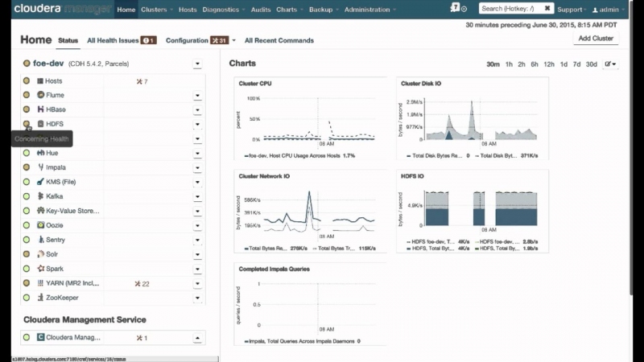This screenshot has width=644, height=362.
Task: Click the Flume service icon
Action: click(x=40, y=95)
